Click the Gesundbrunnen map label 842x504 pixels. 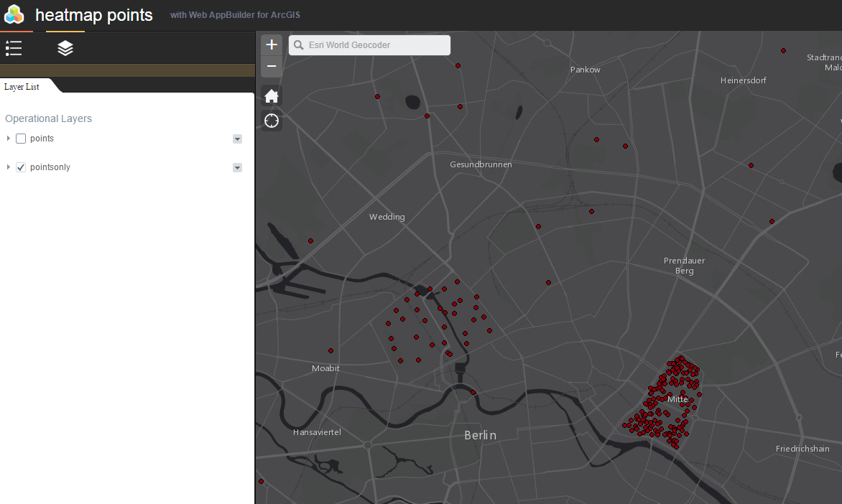[481, 164]
